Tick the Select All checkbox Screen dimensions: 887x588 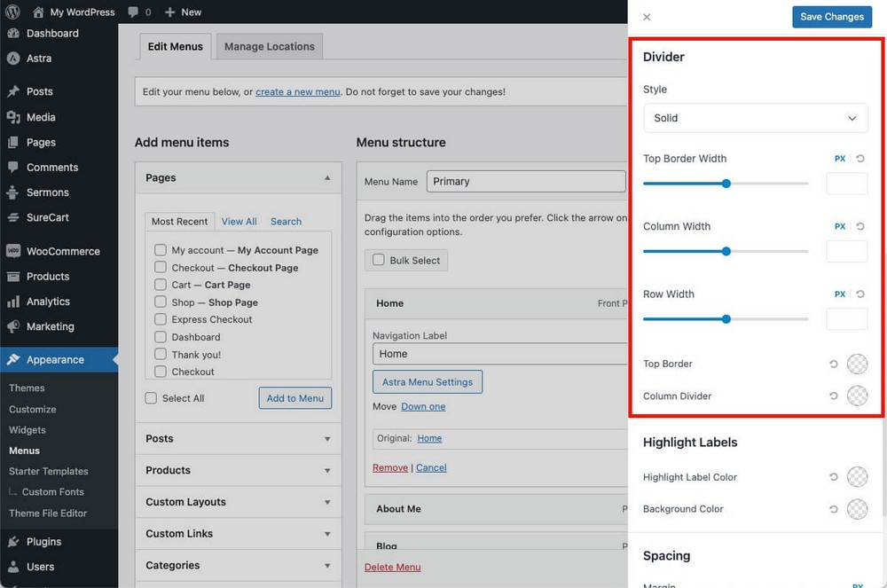point(151,398)
